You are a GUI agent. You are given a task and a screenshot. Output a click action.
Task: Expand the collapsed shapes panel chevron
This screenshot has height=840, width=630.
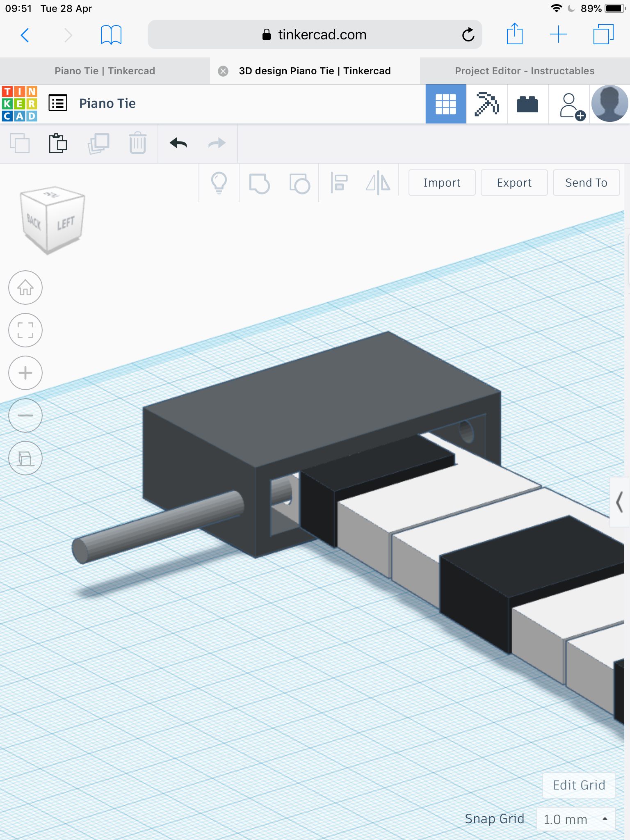(620, 502)
